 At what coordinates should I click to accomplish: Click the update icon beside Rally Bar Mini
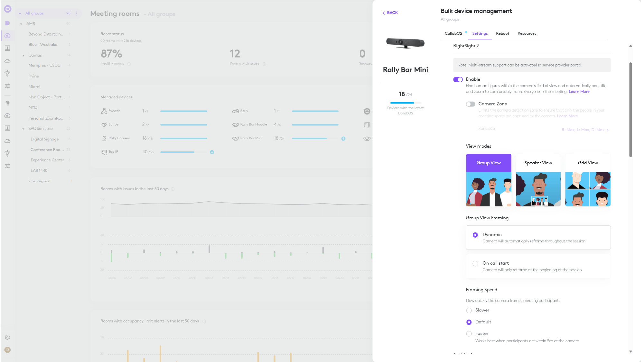tap(343, 139)
